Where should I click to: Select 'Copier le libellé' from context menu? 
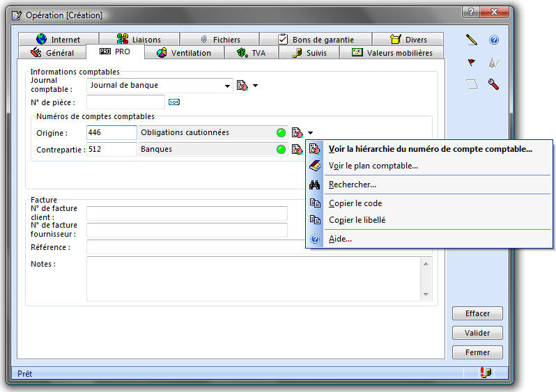pos(357,220)
